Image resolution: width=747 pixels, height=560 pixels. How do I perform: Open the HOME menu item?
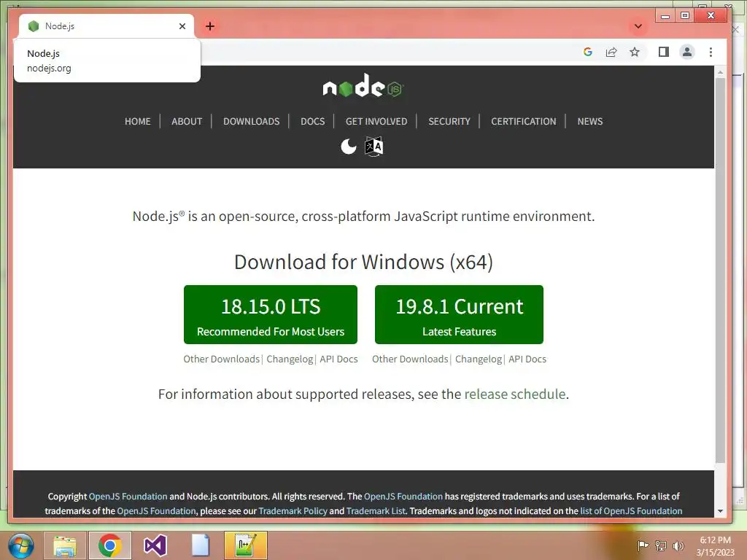pyautogui.click(x=138, y=122)
